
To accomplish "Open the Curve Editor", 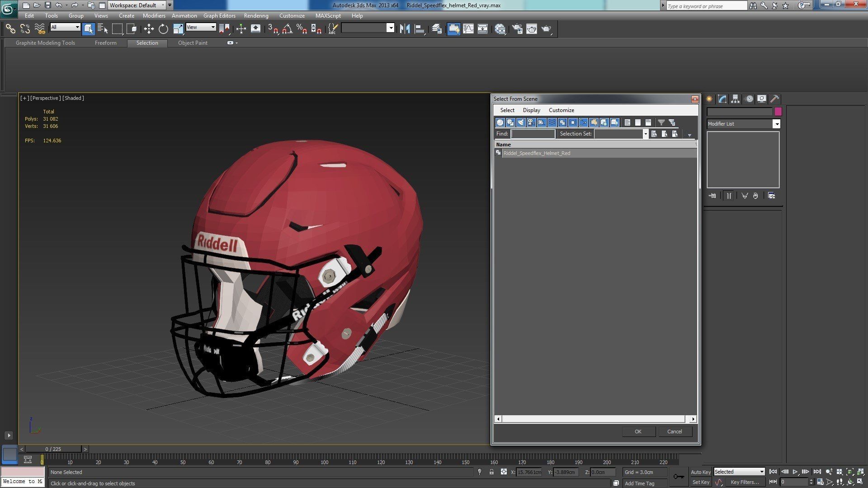I will pyautogui.click(x=468, y=29).
